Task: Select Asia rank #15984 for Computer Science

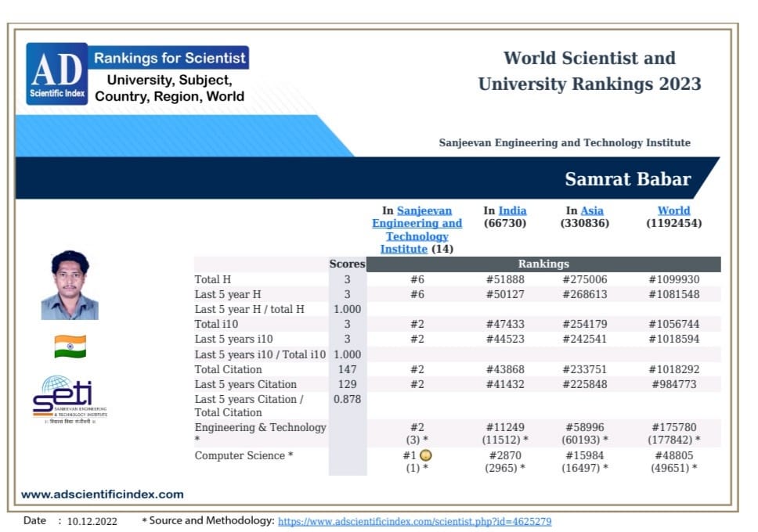Action: click(585, 455)
